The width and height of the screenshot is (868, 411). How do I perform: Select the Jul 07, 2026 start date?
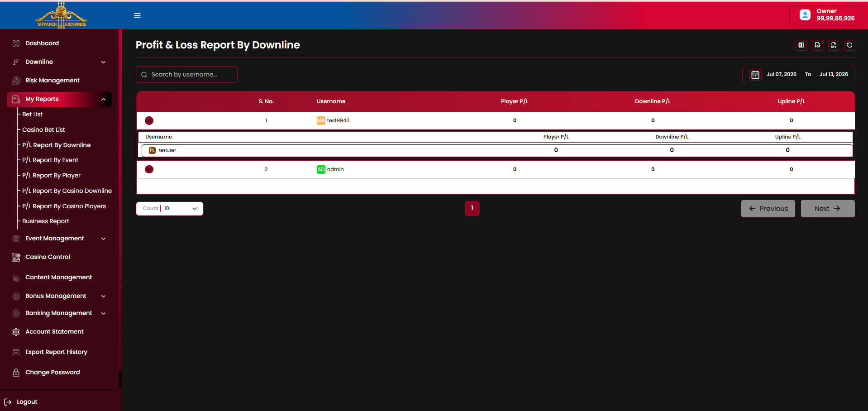(781, 75)
